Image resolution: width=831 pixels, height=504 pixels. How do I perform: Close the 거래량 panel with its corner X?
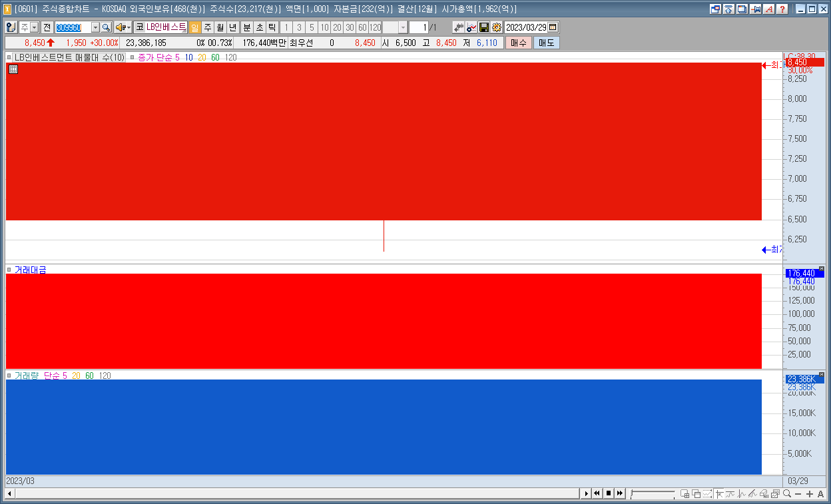point(821,374)
